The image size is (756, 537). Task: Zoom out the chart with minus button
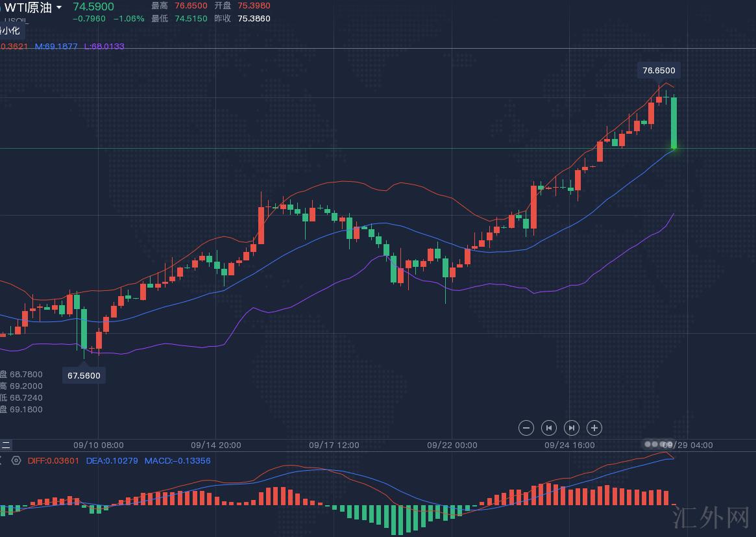tap(526, 427)
